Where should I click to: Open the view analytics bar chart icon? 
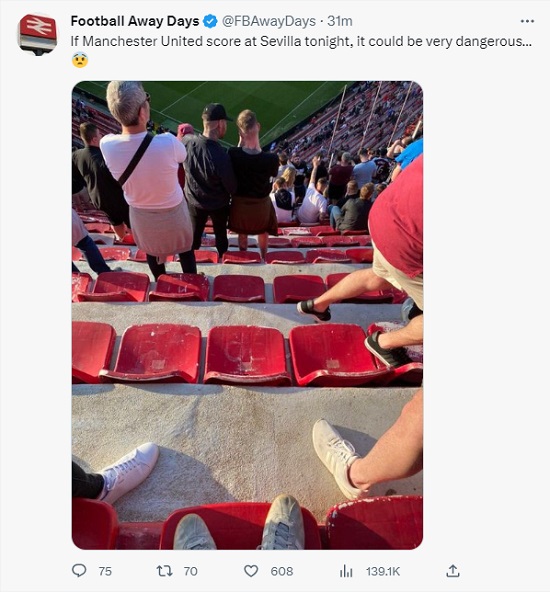[346, 571]
